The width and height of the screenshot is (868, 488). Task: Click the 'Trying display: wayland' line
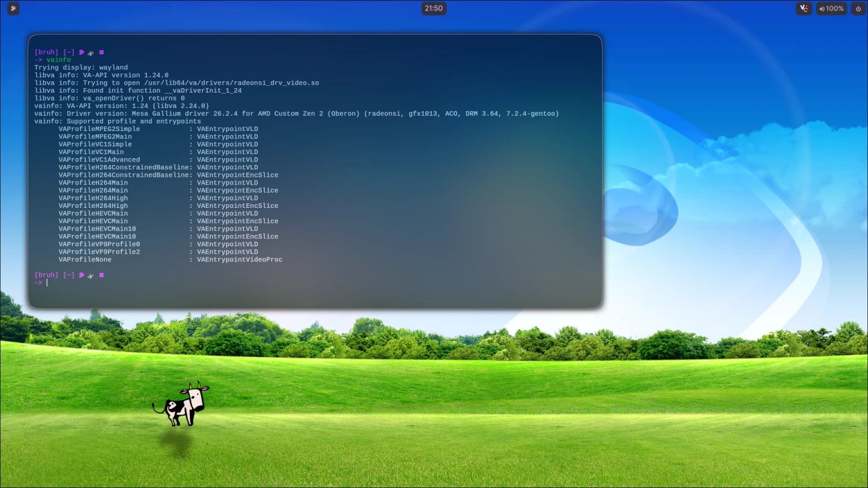81,67
